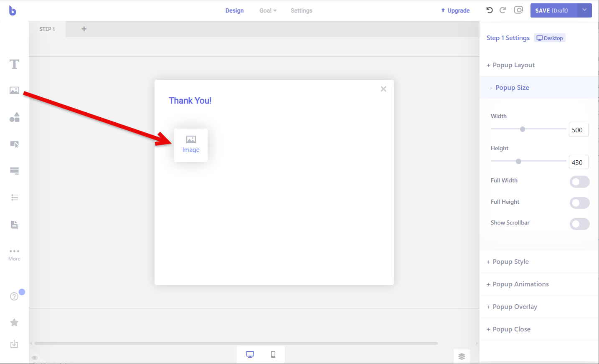The height and width of the screenshot is (364, 599).
Task: Expand the Popup Layout section
Action: [x=539, y=65]
